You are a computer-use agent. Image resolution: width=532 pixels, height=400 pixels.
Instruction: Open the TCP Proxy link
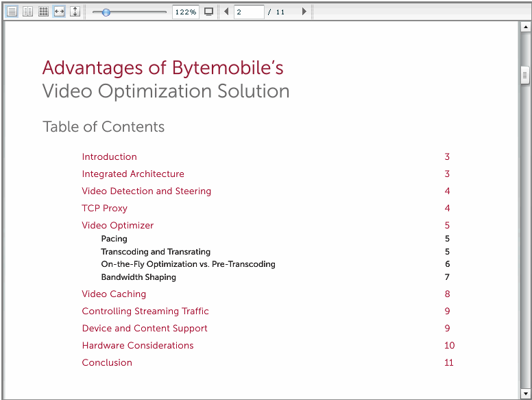click(x=104, y=208)
